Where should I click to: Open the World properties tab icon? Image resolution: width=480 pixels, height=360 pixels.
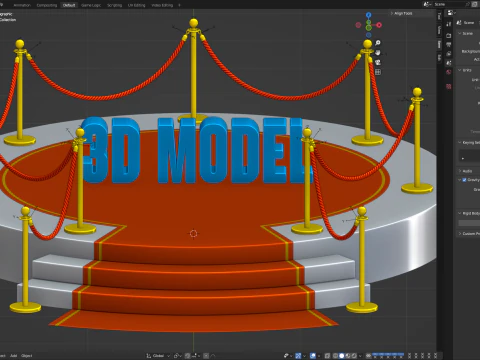(x=449, y=72)
